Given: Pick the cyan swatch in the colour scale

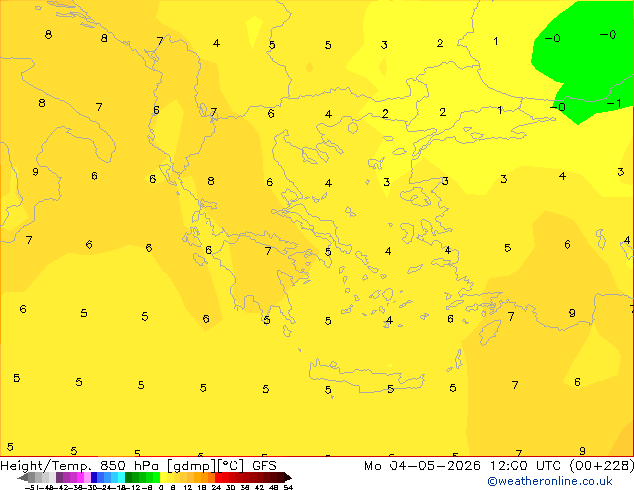Looking at the screenshot, I should [x=121, y=477].
